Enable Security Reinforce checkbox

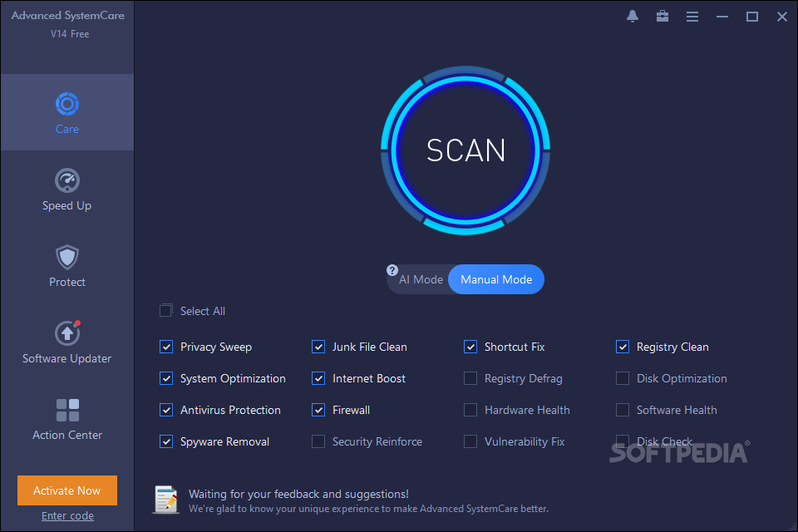coord(318,441)
